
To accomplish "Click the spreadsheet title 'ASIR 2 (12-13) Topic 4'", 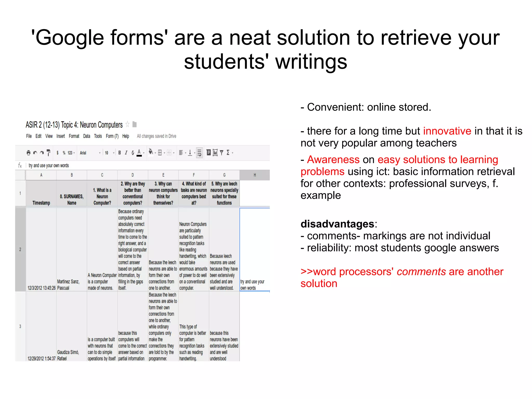I will click(x=74, y=125).
